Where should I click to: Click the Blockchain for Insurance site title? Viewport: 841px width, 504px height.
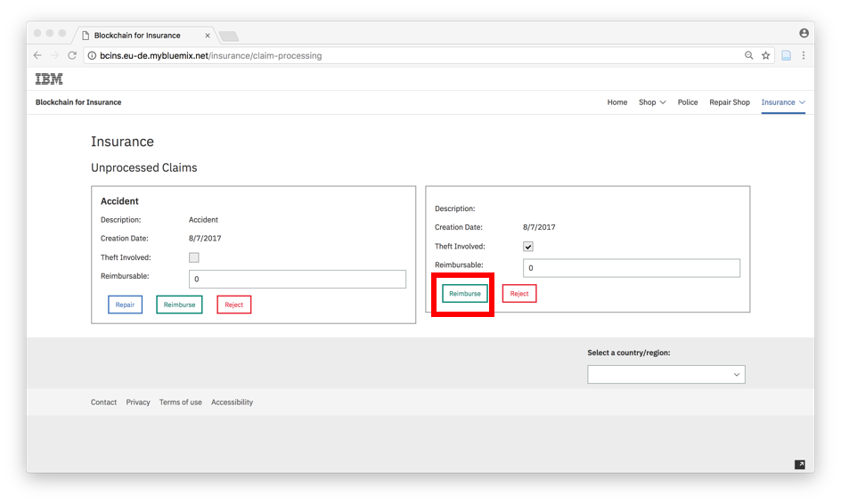pos(78,102)
